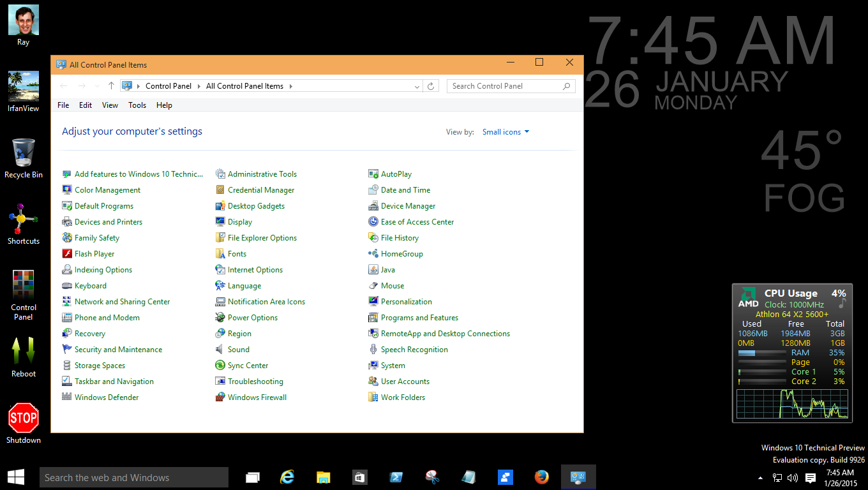Click the Keyboard icon

tap(67, 286)
